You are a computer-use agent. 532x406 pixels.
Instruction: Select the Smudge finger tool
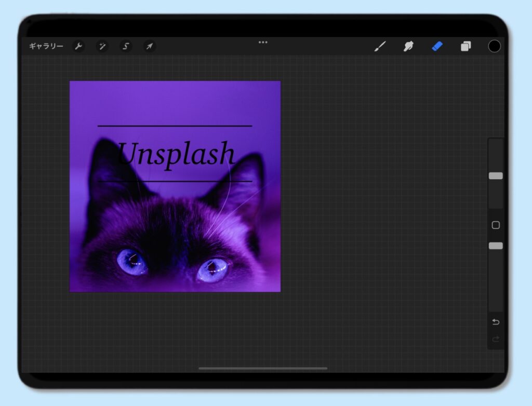click(408, 46)
